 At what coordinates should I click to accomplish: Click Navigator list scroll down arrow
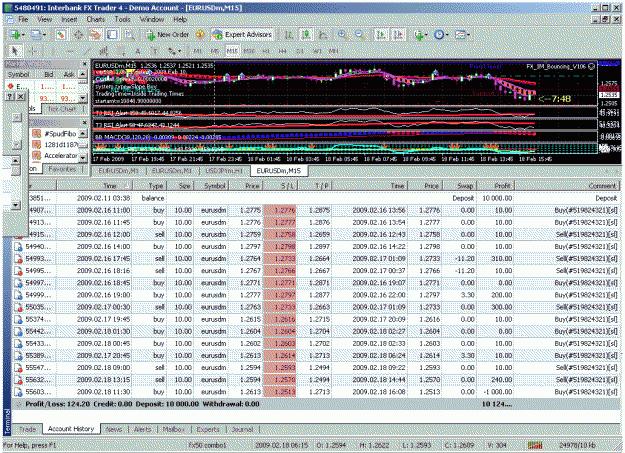click(x=83, y=158)
